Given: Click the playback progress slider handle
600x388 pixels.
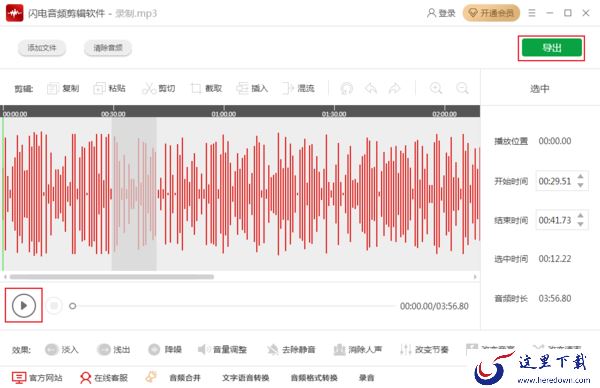Looking at the screenshot, I should coord(72,306).
